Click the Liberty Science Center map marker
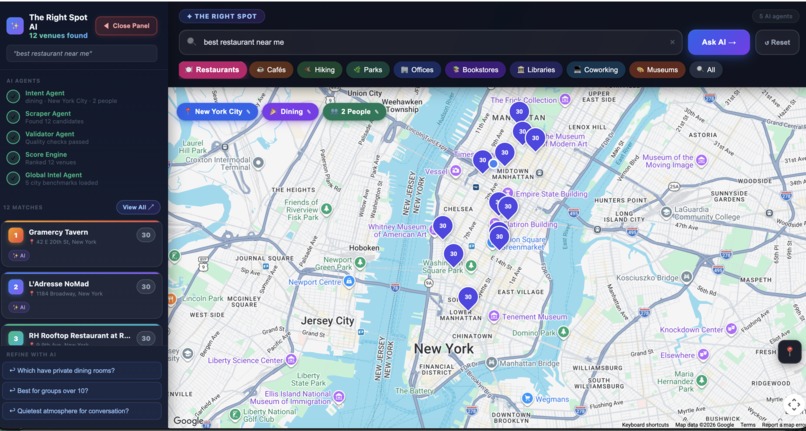This screenshot has width=806, height=431. click(x=291, y=358)
